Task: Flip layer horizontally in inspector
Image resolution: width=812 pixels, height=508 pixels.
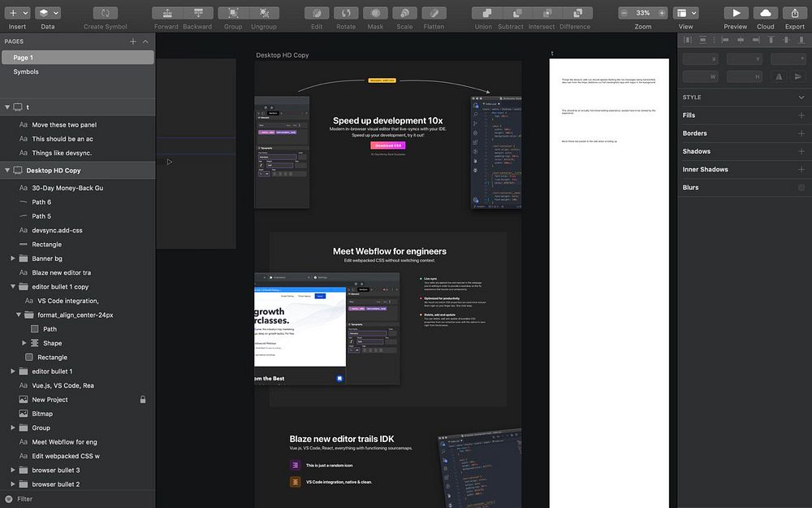Action: tap(779, 76)
